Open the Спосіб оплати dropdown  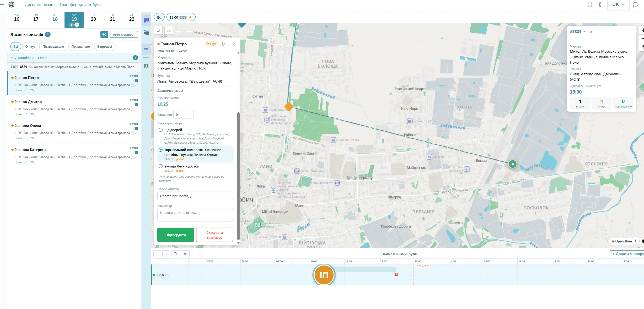point(195,196)
